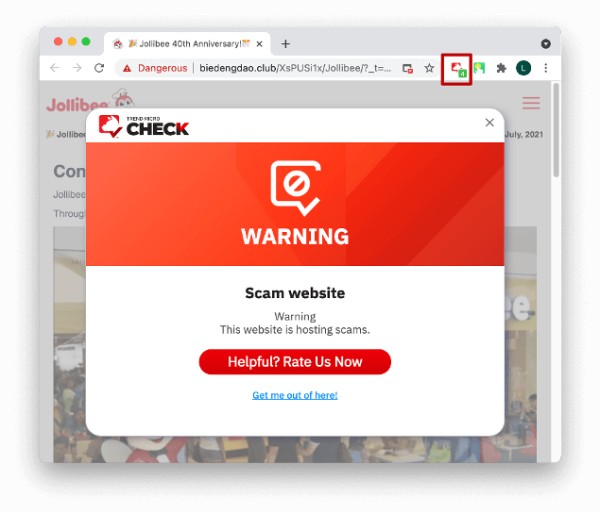Click the Get me out of here! link

[x=295, y=395]
